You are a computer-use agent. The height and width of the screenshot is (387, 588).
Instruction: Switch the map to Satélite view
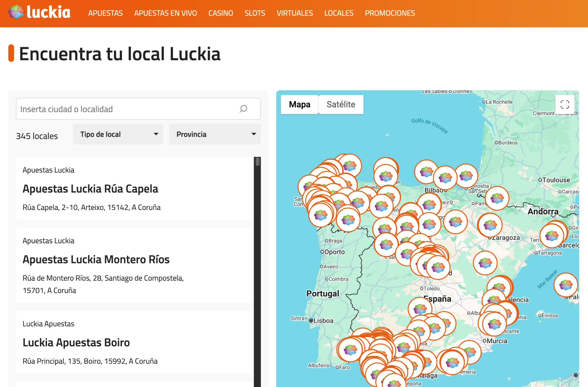pyautogui.click(x=341, y=104)
